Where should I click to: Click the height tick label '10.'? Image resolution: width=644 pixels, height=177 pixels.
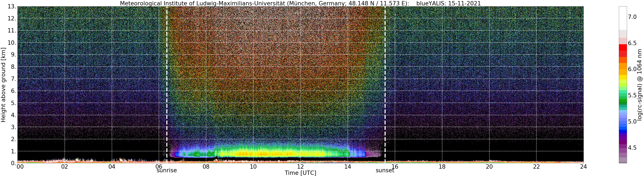point(12,43)
